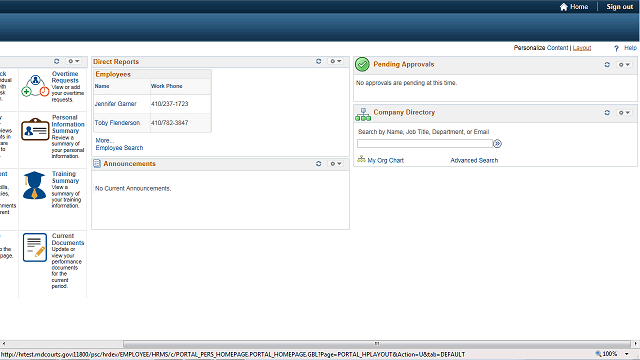The image size is (640, 360).
Task: Open Personal Information Summary link
Action: 68,124
